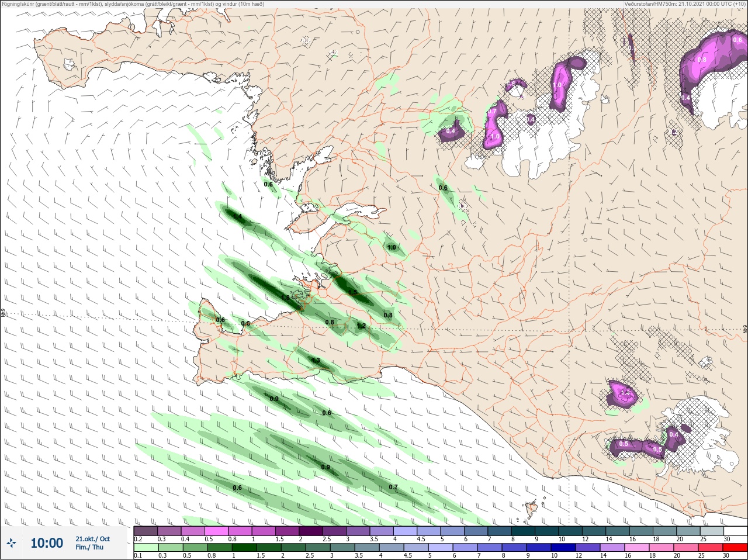The height and width of the screenshot is (560, 748).
Task: Click the 1.3 rainfall value on the map
Action: pyautogui.click(x=316, y=361)
